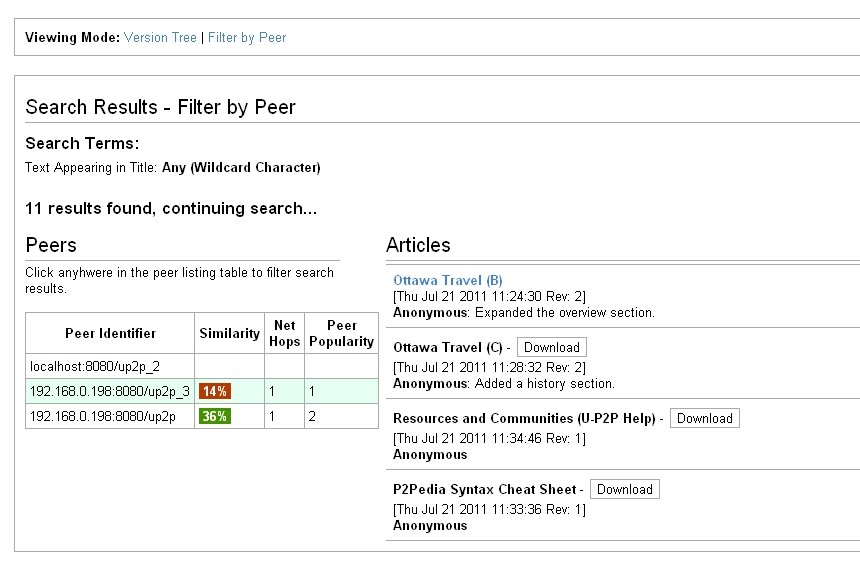Switch to Version Tree viewing mode
Image resolution: width=860 pixels, height=565 pixels.
point(160,38)
